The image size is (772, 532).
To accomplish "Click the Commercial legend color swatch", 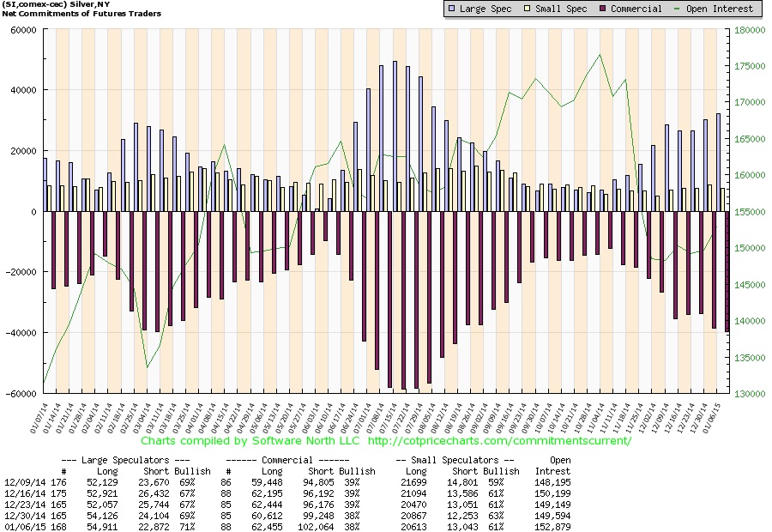I will 603,9.
